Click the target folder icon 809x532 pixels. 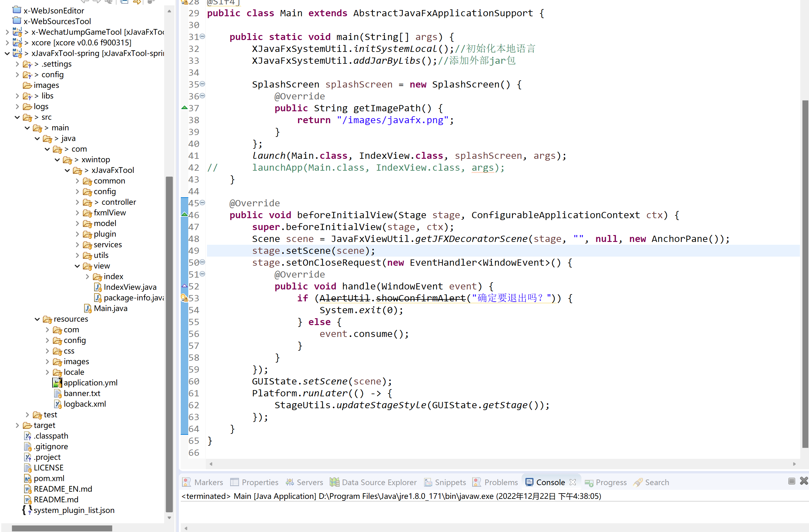27,425
